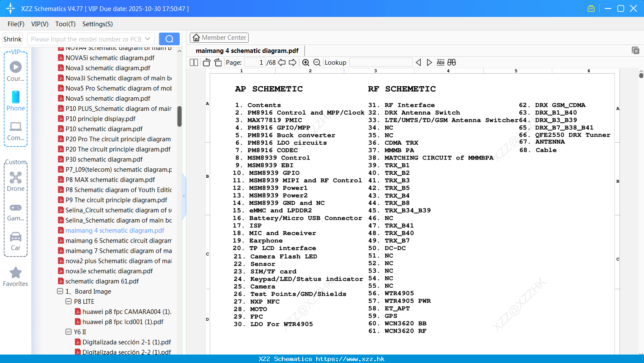
Task: Click the blue search button
Action: click(x=169, y=39)
